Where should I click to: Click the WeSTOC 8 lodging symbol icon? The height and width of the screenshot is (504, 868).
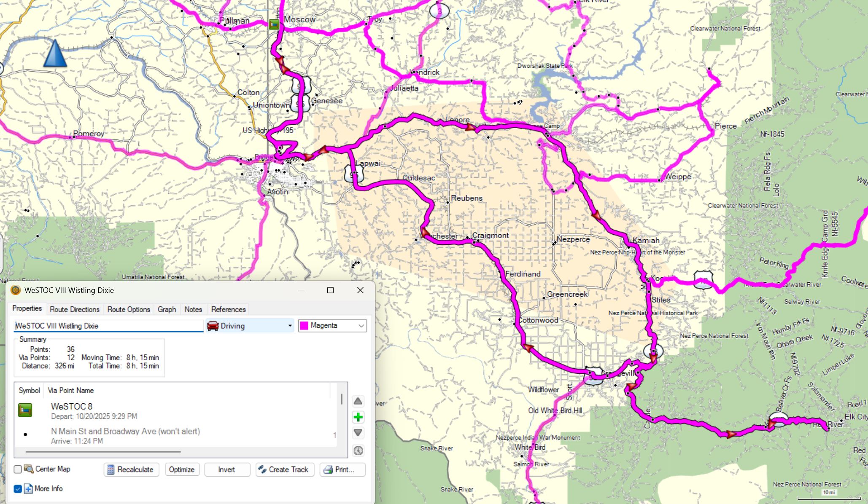[25, 410]
